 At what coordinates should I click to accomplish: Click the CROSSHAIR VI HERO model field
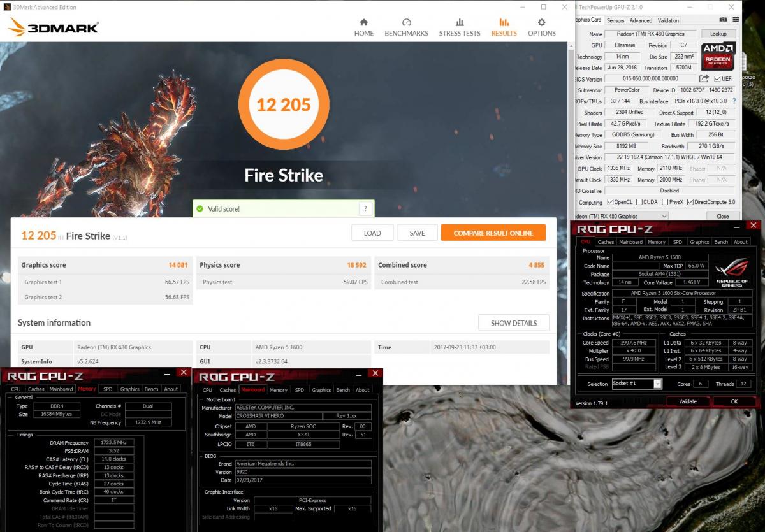pos(278,416)
